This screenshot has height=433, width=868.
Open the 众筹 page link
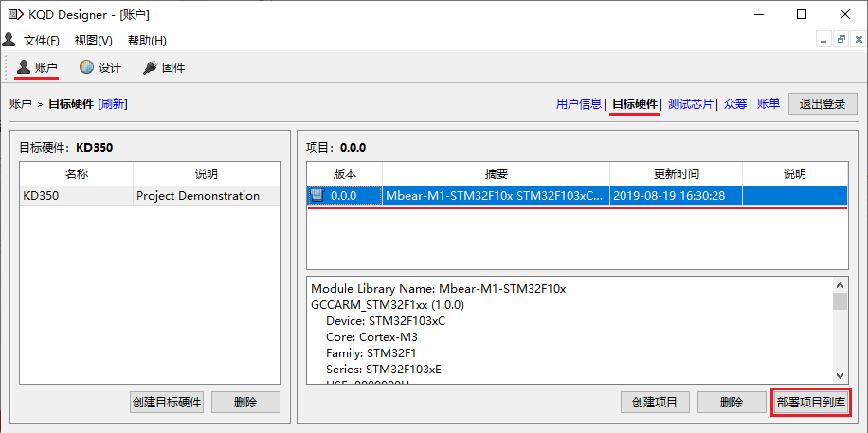click(x=735, y=103)
